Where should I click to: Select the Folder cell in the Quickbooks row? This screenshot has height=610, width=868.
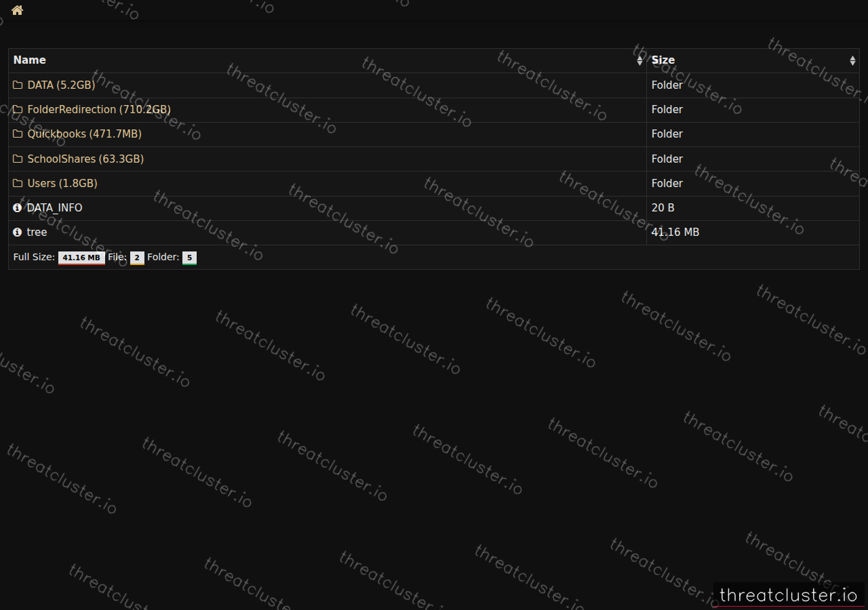753,134
